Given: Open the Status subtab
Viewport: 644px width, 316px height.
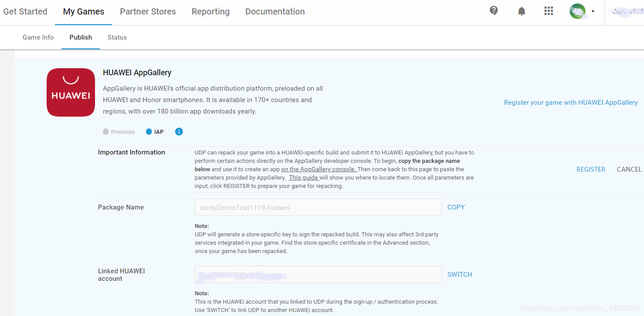Looking at the screenshot, I should (x=117, y=37).
